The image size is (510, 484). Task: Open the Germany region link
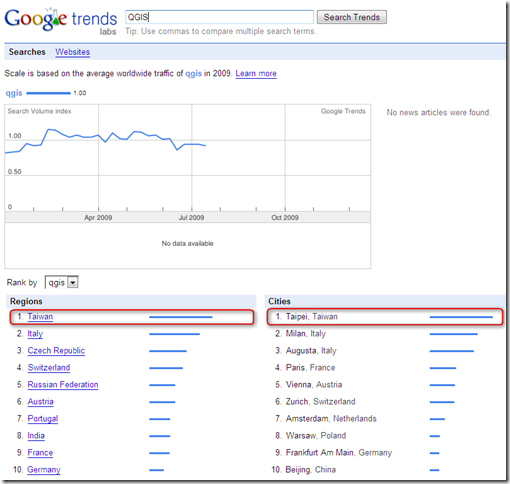tap(44, 470)
